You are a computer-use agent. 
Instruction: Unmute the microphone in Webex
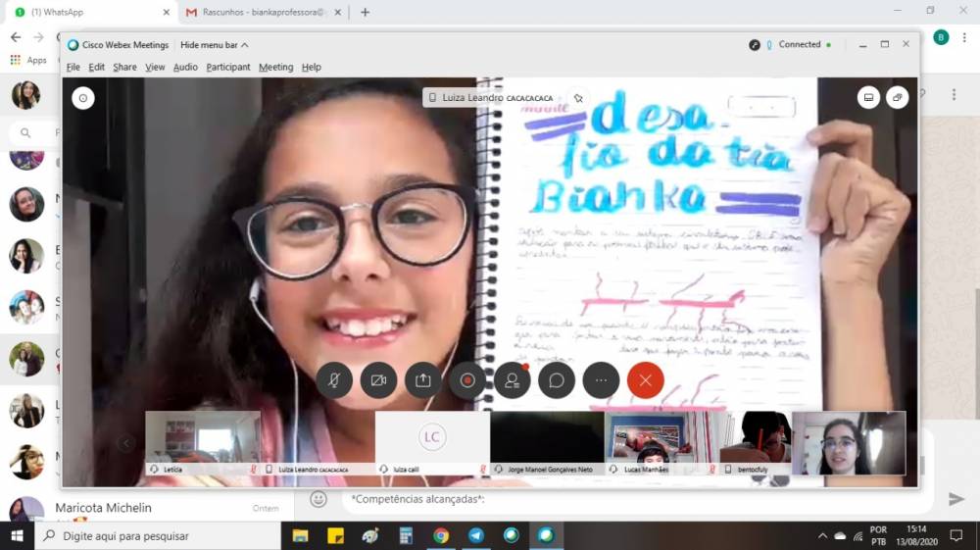334,380
